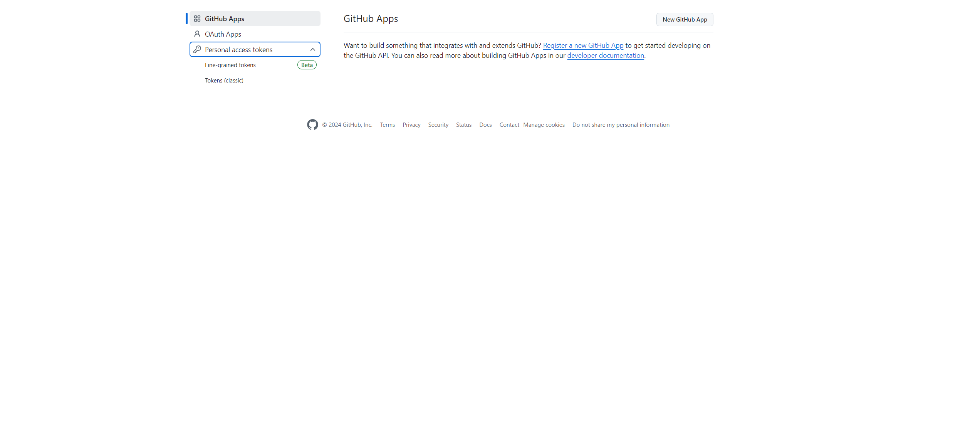
Task: Click the GitHub Apps grid icon
Action: (x=197, y=18)
